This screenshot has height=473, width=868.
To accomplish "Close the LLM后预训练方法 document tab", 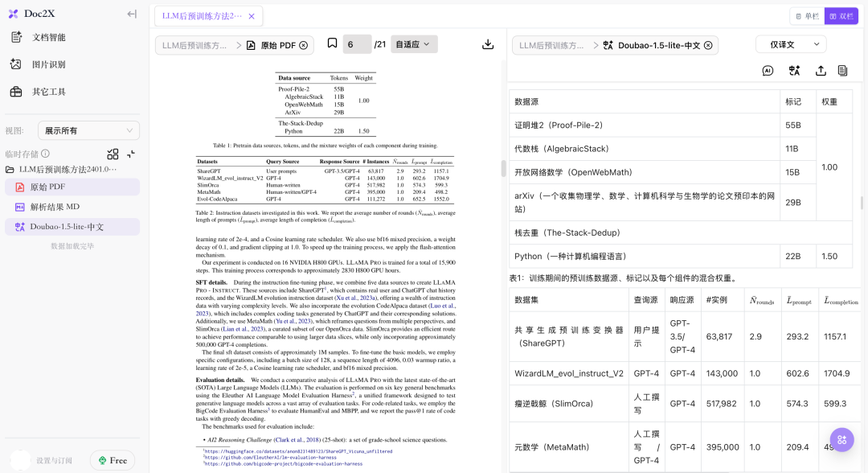I will click(x=252, y=16).
